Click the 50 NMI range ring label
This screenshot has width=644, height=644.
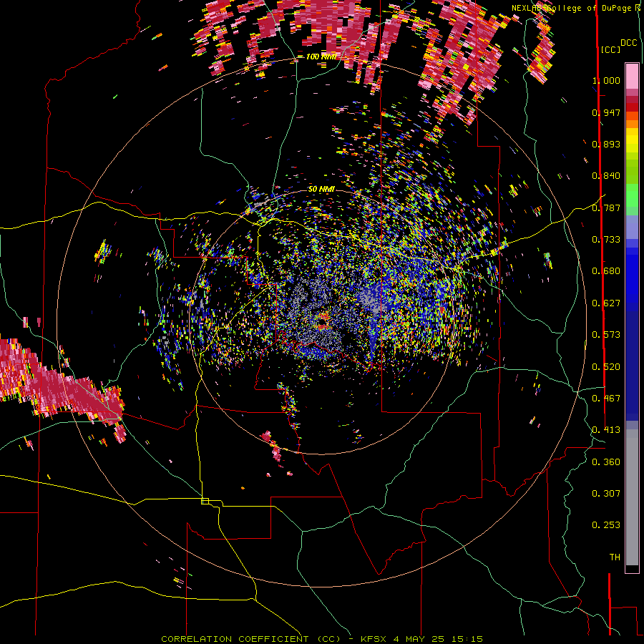(x=321, y=190)
